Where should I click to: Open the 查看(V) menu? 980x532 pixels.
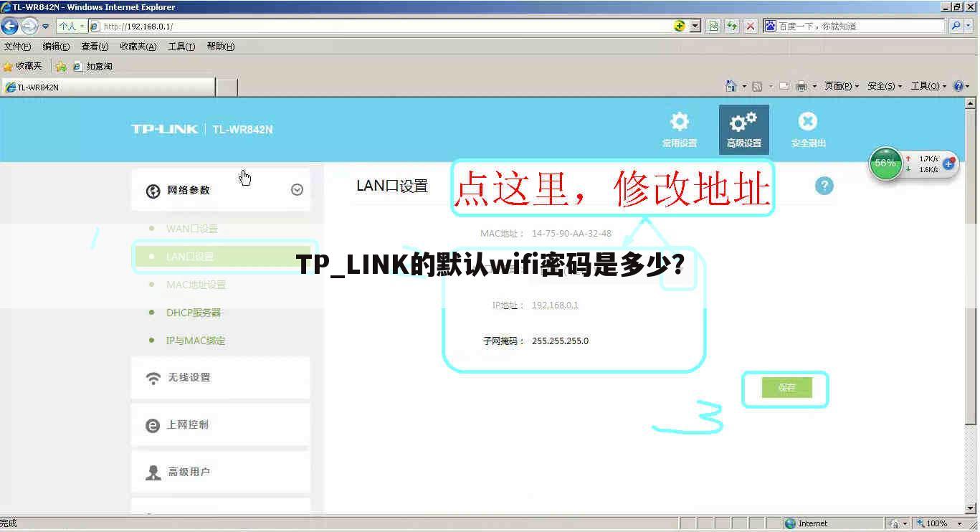[95, 47]
